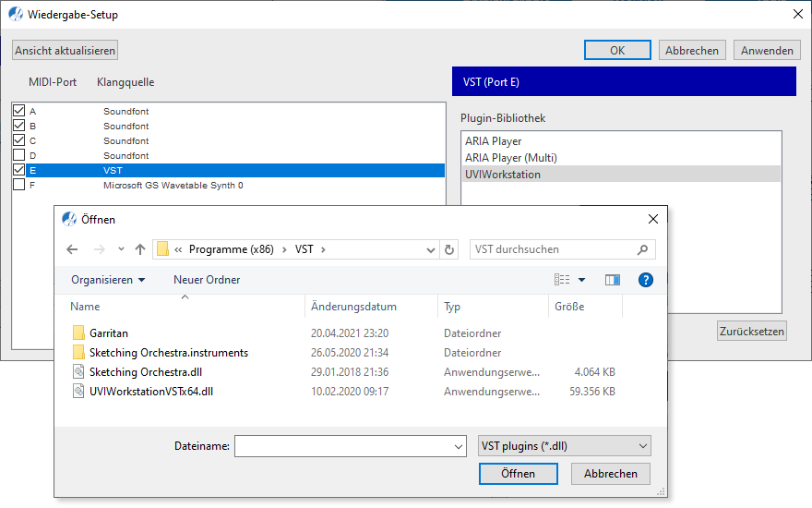The height and width of the screenshot is (508, 812).
Task: Uncheck the MIDI port A checkbox
Action: pos(19,111)
